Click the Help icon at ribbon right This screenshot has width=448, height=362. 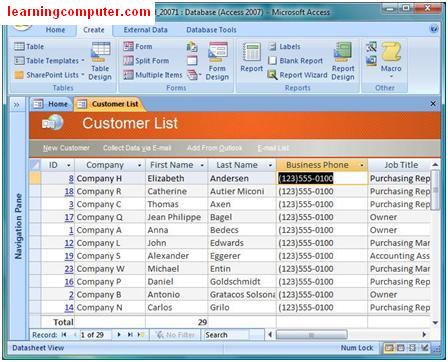434,29
